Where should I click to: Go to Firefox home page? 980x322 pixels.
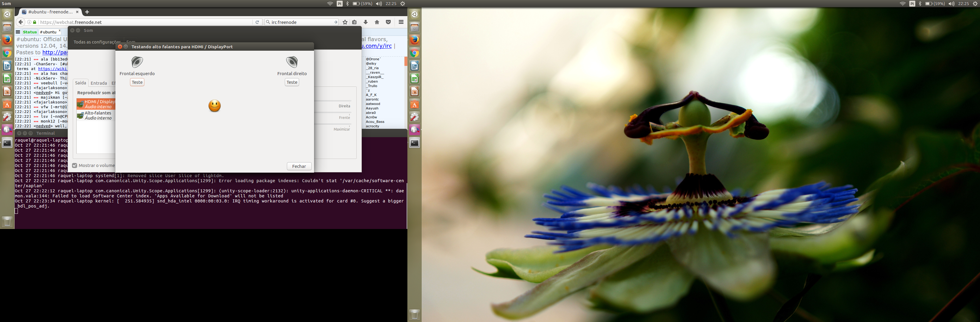(377, 22)
